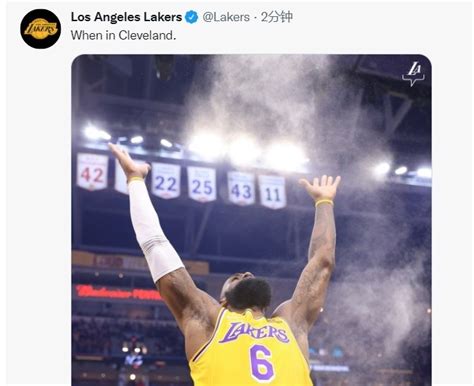The height and width of the screenshot is (386, 474).
Task: Click the player's head in photo
Action: pyautogui.click(x=246, y=291)
